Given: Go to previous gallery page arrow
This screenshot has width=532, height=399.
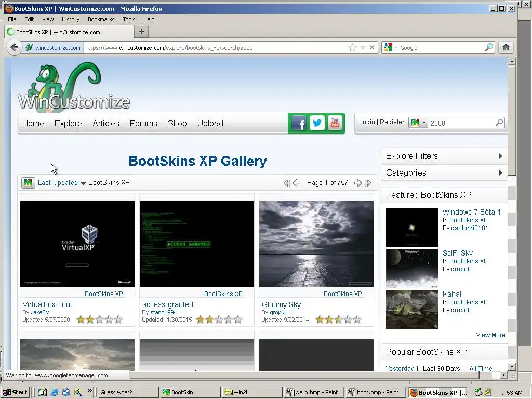Looking at the screenshot, I should pyautogui.click(x=297, y=183).
